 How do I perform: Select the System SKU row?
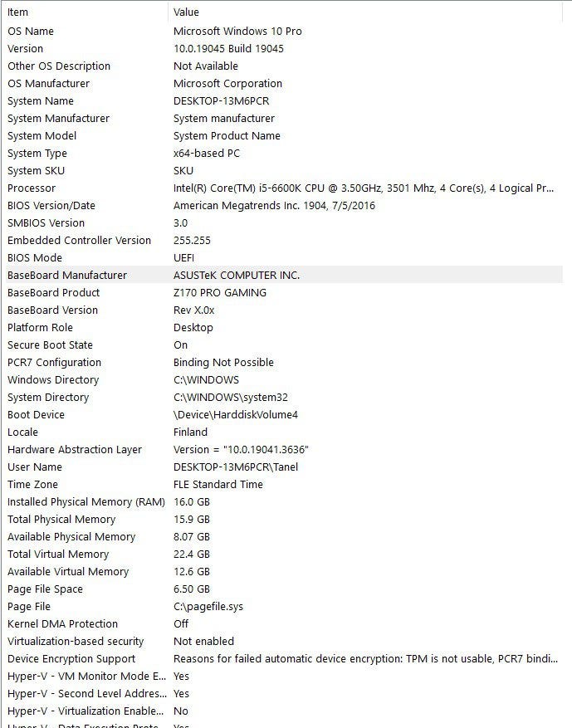(284, 170)
